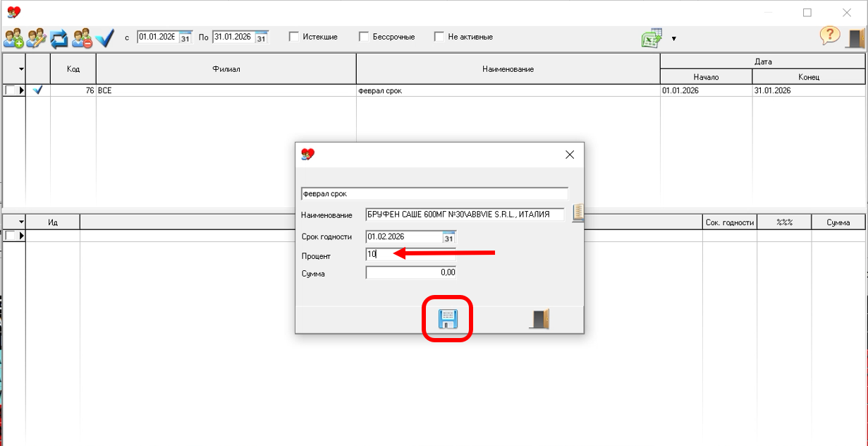Click the remove users icon
The width and height of the screenshot is (868, 446).
point(82,37)
